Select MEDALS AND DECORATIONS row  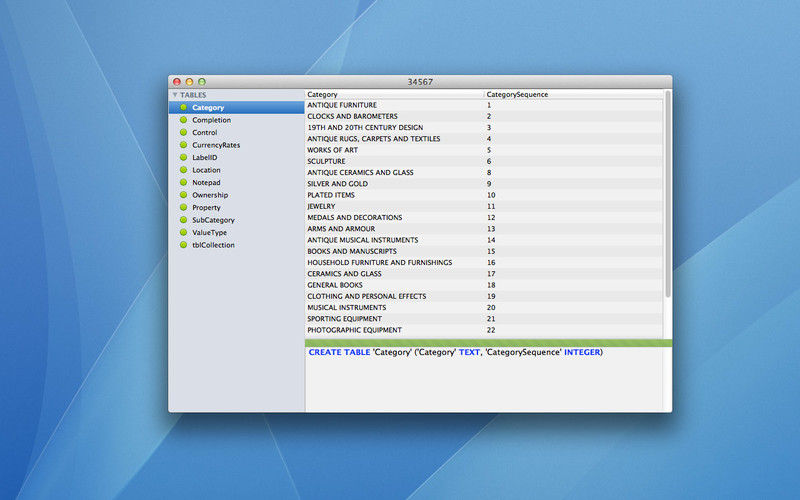[484, 217]
